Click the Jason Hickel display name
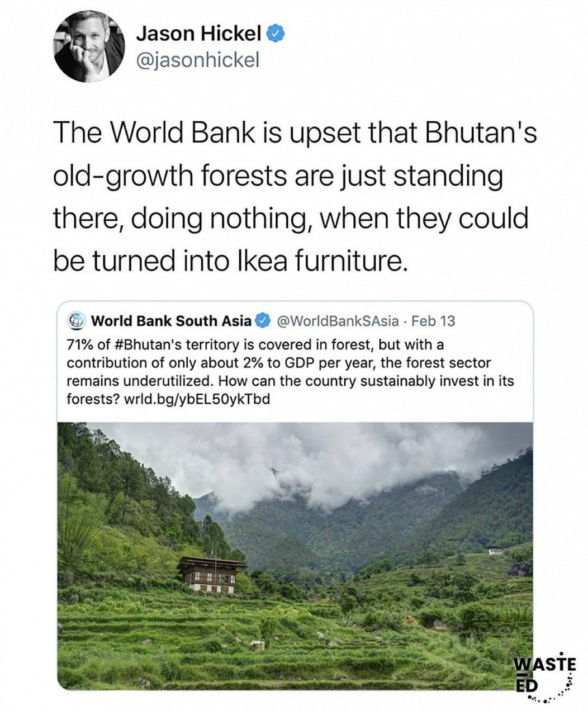 tap(199, 34)
